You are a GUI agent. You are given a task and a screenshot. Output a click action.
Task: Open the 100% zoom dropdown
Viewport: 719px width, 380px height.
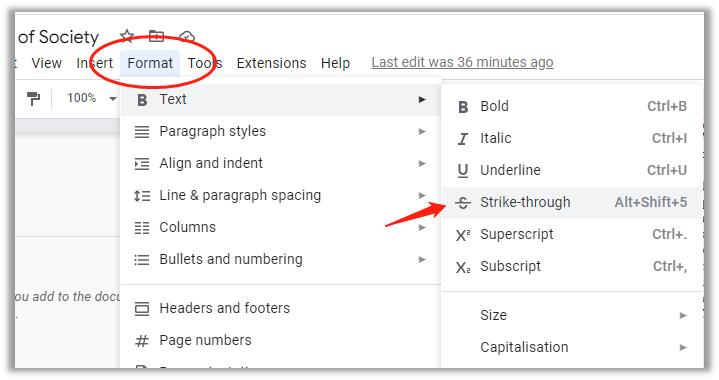click(91, 98)
